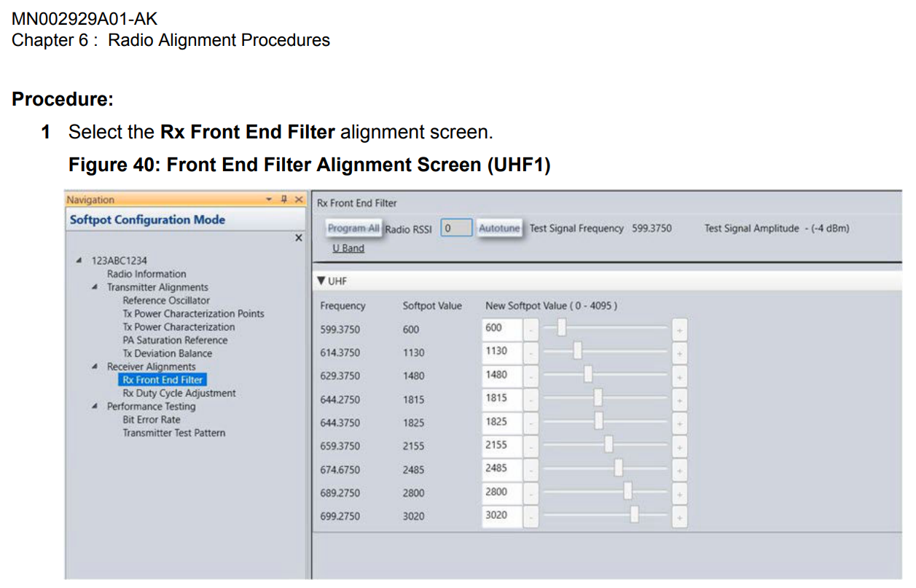Decrease softpot for 699.2750 with minus
The image size is (916, 588).
531,517
